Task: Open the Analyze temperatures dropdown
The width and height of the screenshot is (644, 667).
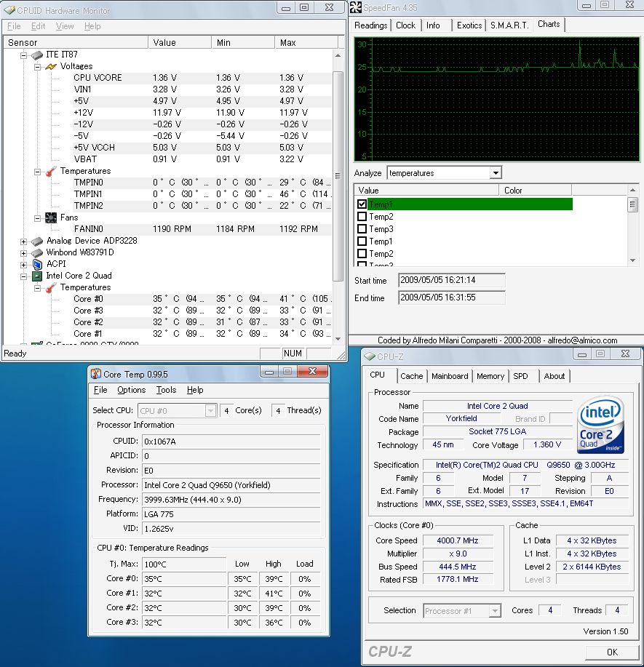Action: click(496, 173)
